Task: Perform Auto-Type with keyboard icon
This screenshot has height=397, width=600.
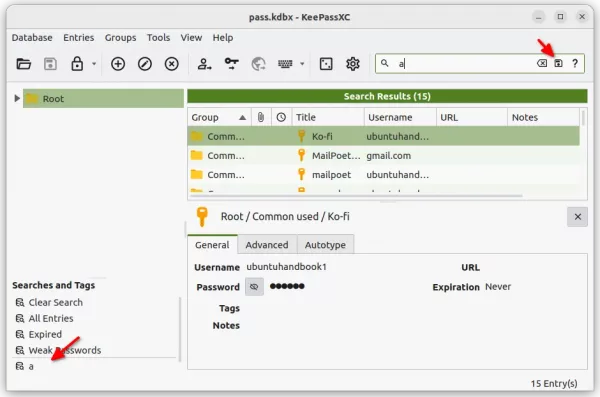Action: pos(285,64)
